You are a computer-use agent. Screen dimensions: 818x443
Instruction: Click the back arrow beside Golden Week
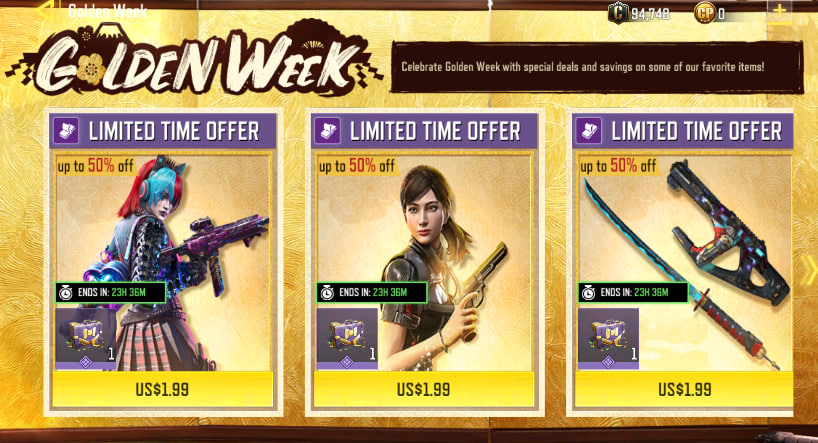46,10
